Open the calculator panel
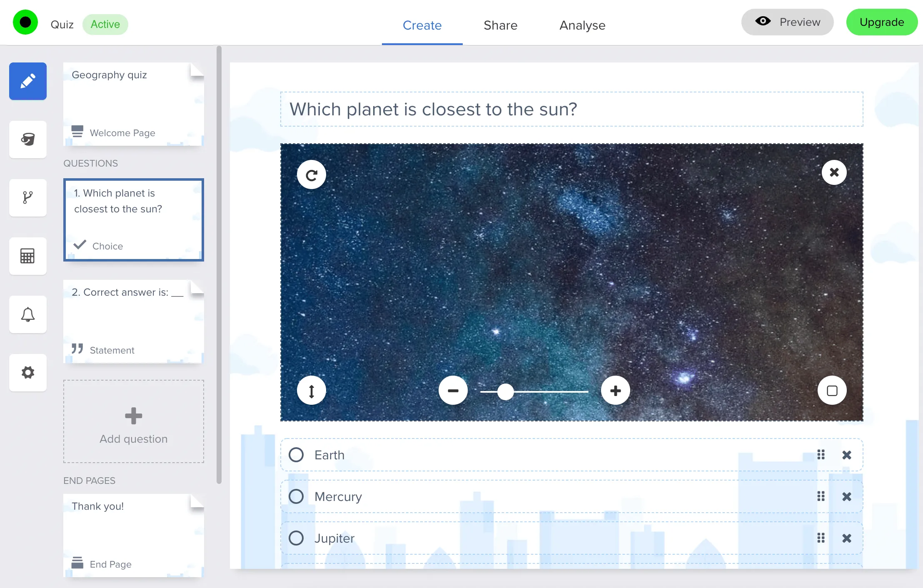The height and width of the screenshot is (588, 923). pos(27,256)
